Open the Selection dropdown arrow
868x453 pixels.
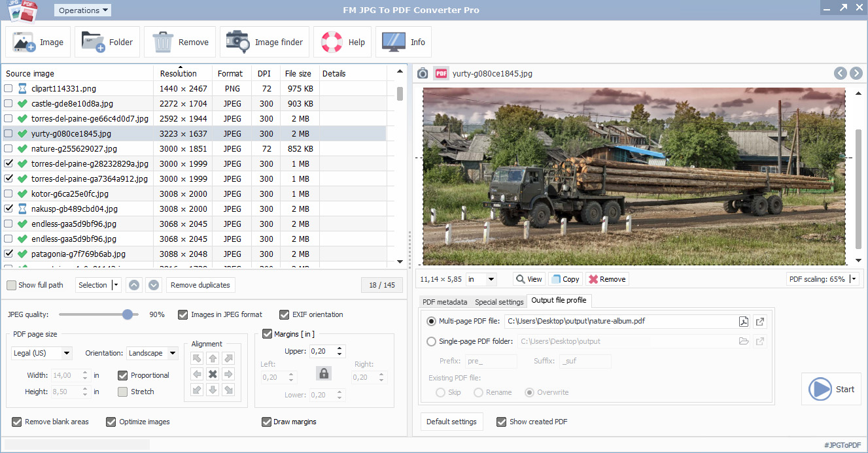click(116, 285)
